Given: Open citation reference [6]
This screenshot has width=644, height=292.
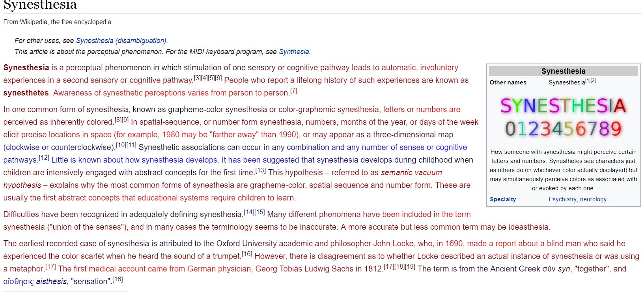Looking at the screenshot, I should (x=218, y=78).
